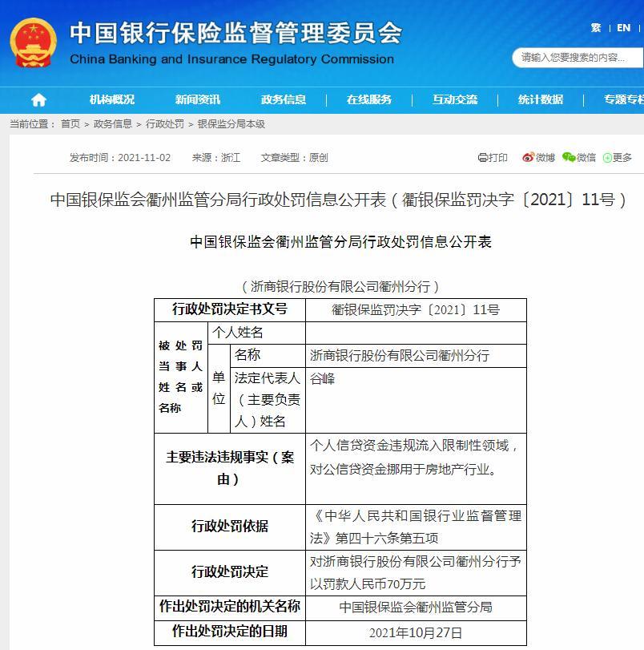
Task: Share to WeChat via 微信 icon
Action: pos(579,158)
